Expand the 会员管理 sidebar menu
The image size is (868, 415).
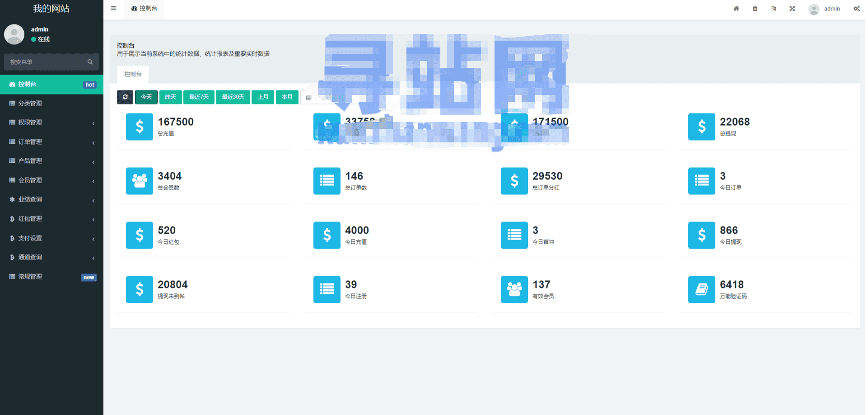(x=51, y=180)
